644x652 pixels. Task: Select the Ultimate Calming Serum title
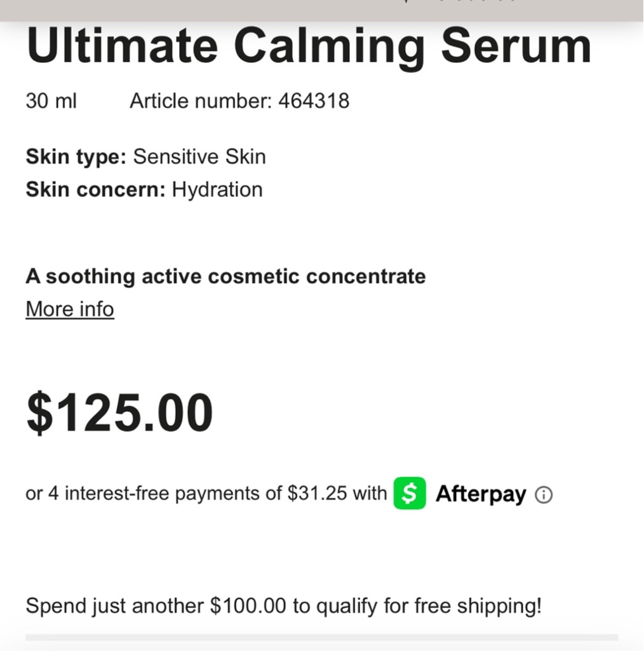tap(309, 46)
